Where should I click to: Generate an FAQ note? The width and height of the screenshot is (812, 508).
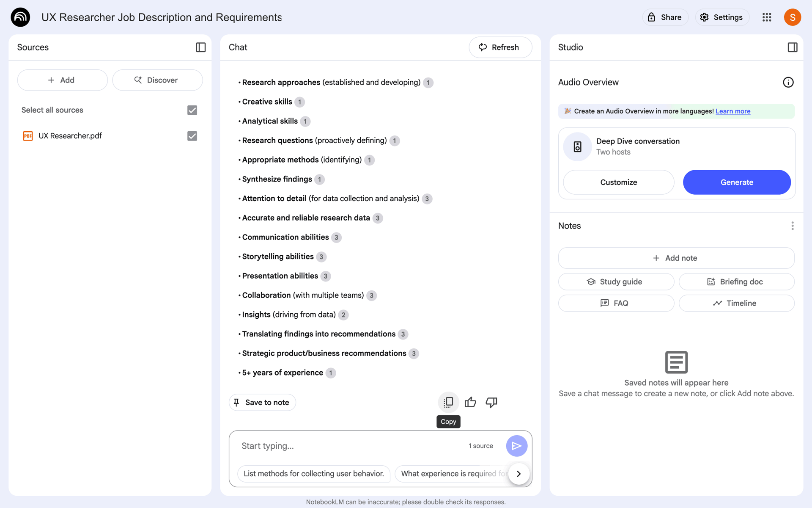coord(616,304)
